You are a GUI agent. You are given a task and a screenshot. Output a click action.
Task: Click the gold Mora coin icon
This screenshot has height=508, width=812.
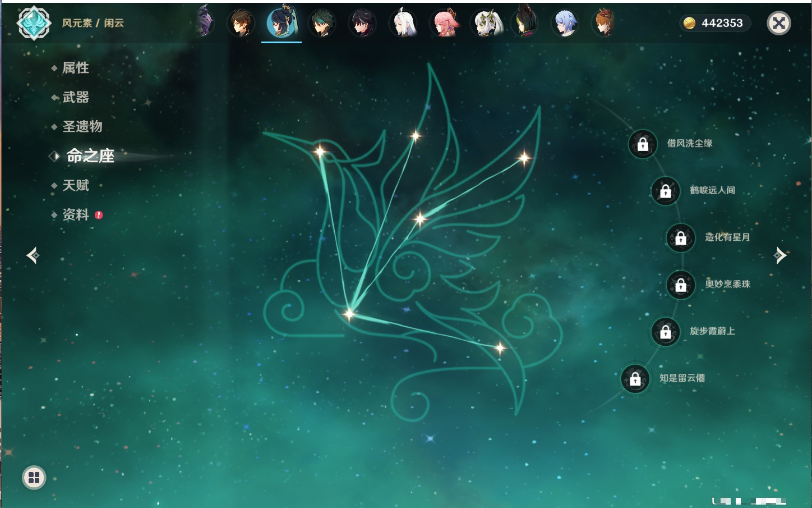click(x=689, y=23)
